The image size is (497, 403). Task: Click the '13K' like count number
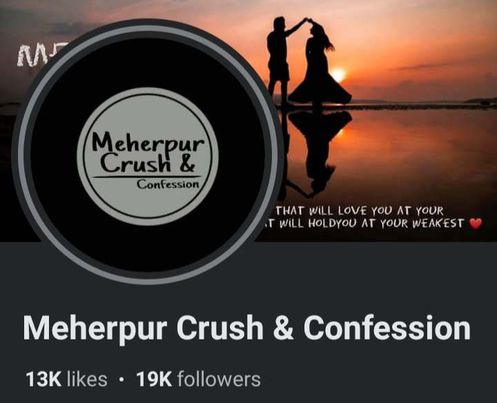point(43,379)
